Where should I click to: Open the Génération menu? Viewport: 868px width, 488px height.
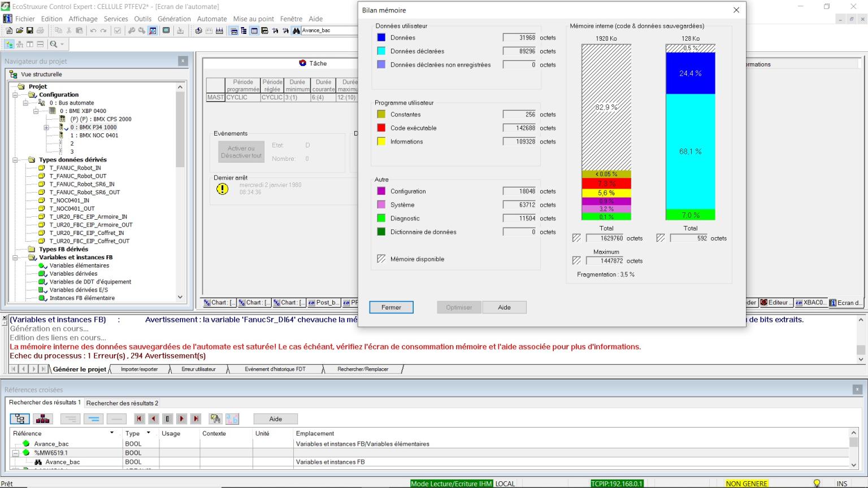click(174, 19)
